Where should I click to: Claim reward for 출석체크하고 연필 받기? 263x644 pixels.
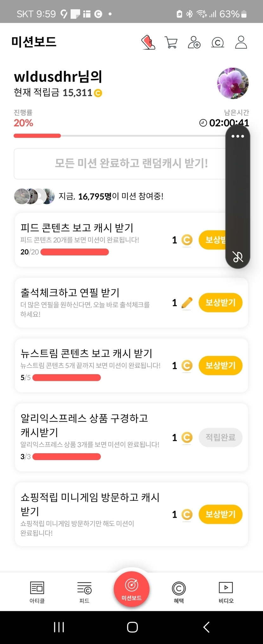click(x=221, y=302)
